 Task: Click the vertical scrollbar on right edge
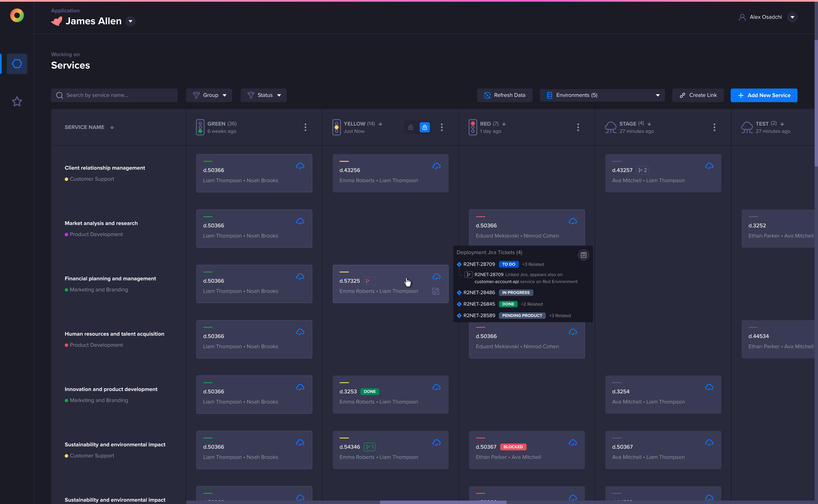[x=816, y=103]
